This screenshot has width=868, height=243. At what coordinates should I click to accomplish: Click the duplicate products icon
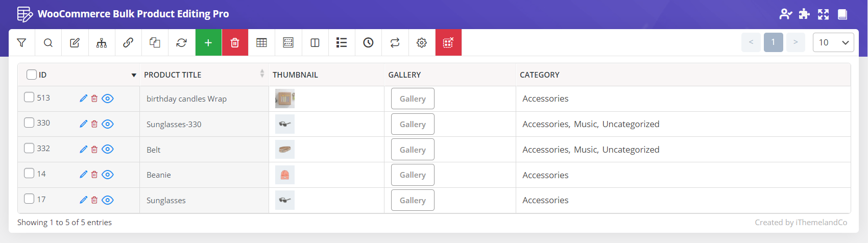[155, 43]
